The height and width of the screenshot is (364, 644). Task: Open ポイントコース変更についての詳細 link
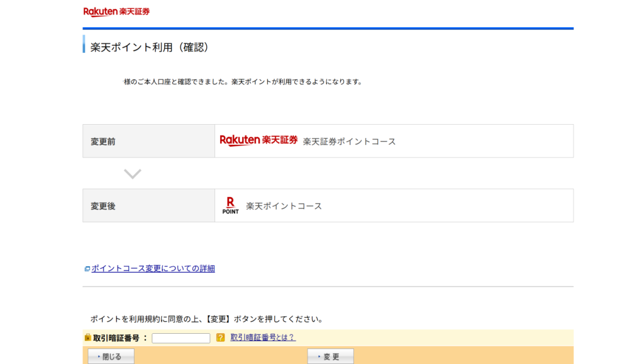tap(153, 268)
